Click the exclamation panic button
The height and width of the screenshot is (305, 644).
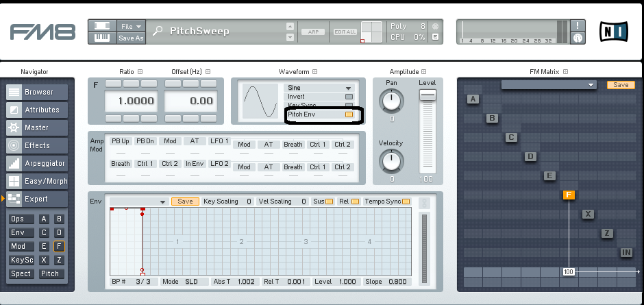coord(578,25)
